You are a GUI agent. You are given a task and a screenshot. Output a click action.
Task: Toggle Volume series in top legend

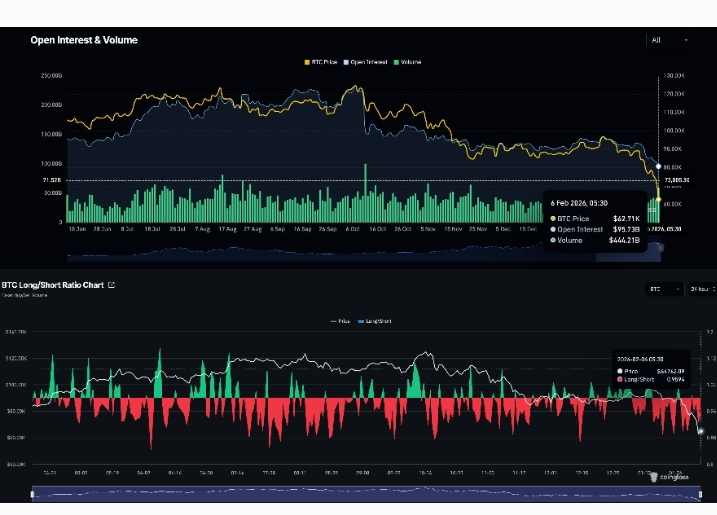[407, 62]
